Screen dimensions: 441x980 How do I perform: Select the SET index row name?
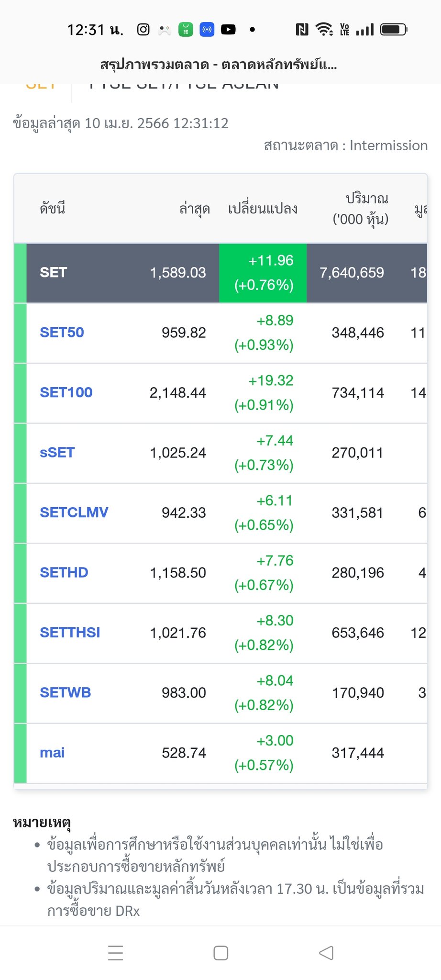53,273
